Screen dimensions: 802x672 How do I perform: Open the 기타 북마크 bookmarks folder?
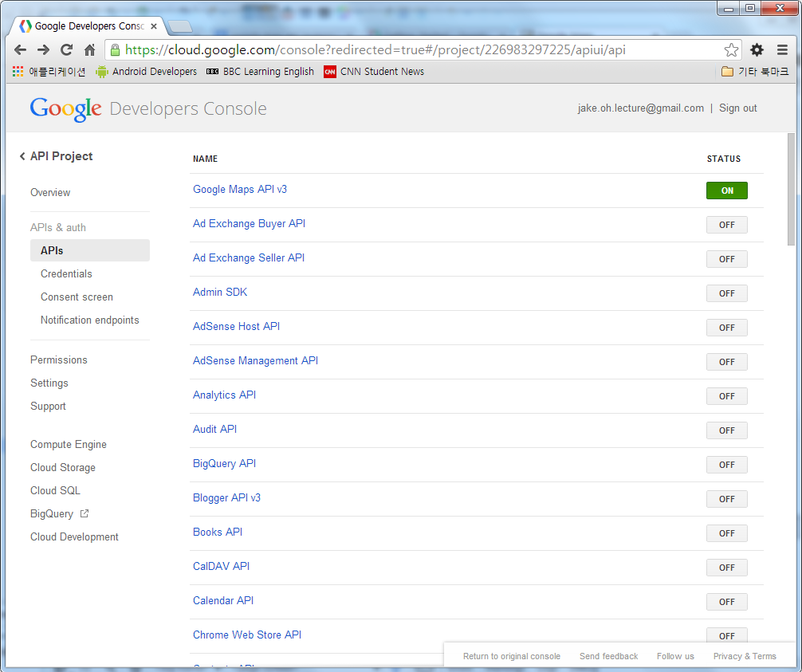pyautogui.click(x=755, y=72)
